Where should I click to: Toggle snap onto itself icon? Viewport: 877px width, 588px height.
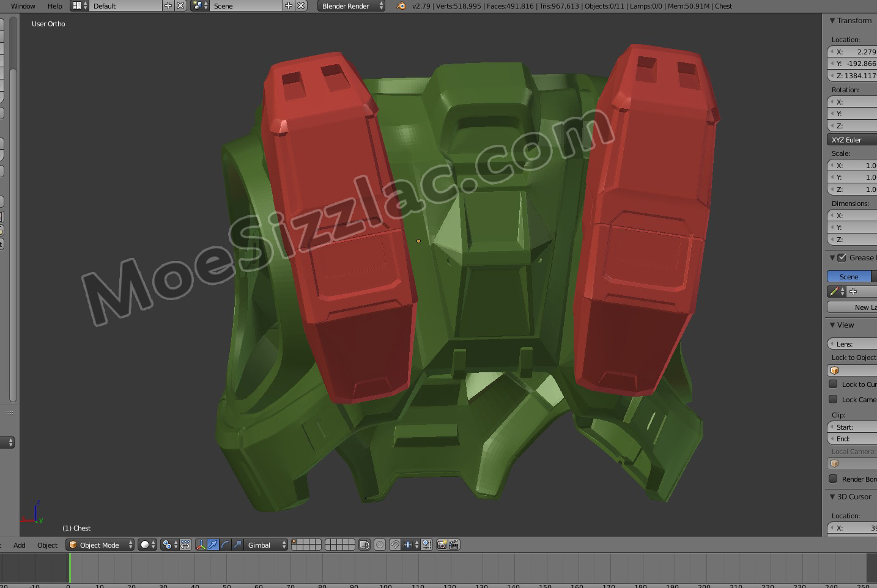click(x=427, y=545)
